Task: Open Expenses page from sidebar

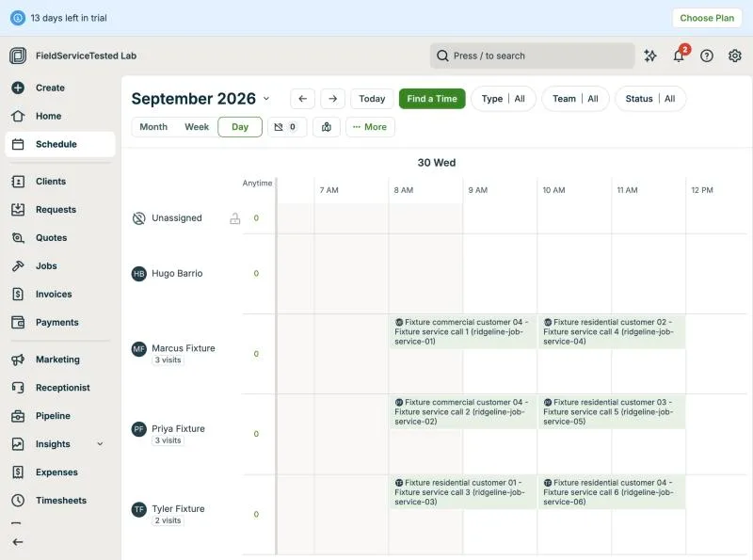Action: pyautogui.click(x=60, y=472)
